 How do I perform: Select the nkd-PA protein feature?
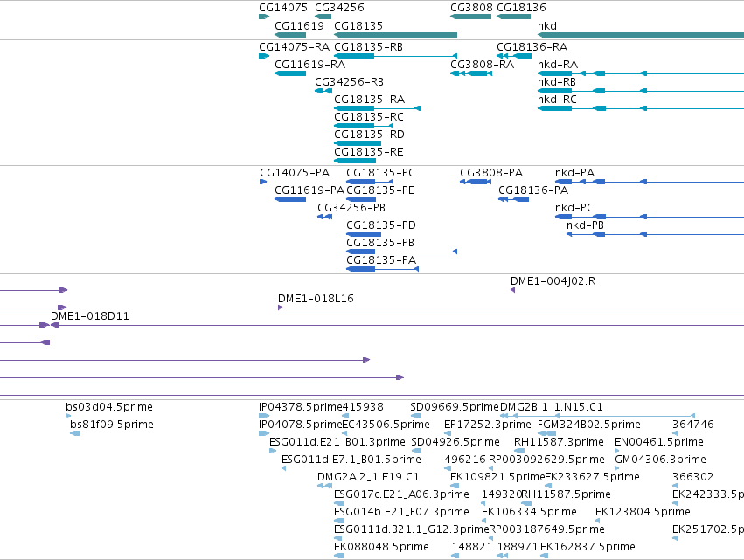click(x=650, y=182)
